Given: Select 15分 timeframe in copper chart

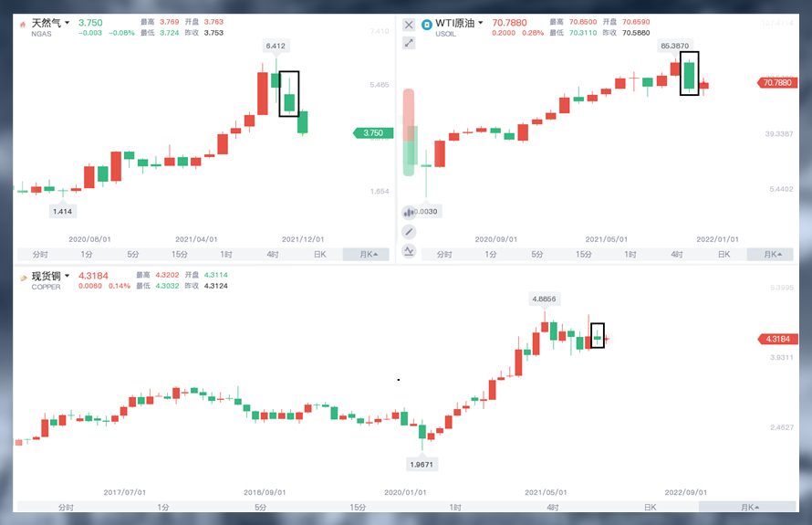Looking at the screenshot, I should [358, 508].
